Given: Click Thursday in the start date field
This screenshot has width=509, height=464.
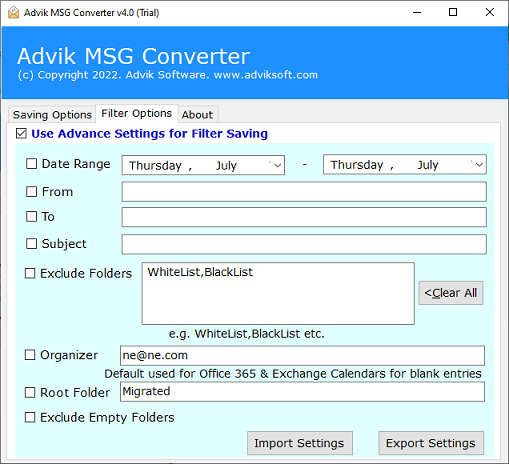Looking at the screenshot, I should pyautogui.click(x=155, y=166).
